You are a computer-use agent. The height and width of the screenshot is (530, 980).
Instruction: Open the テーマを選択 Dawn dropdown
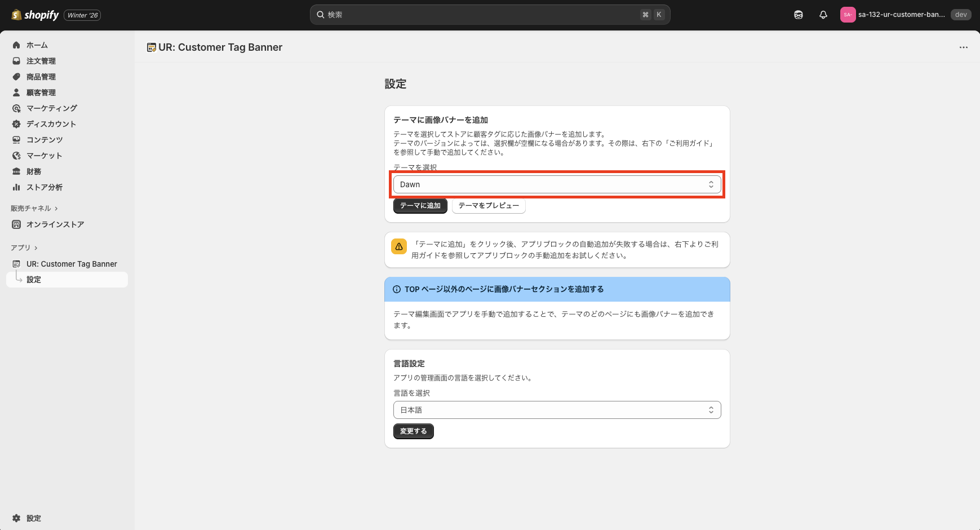pos(557,184)
